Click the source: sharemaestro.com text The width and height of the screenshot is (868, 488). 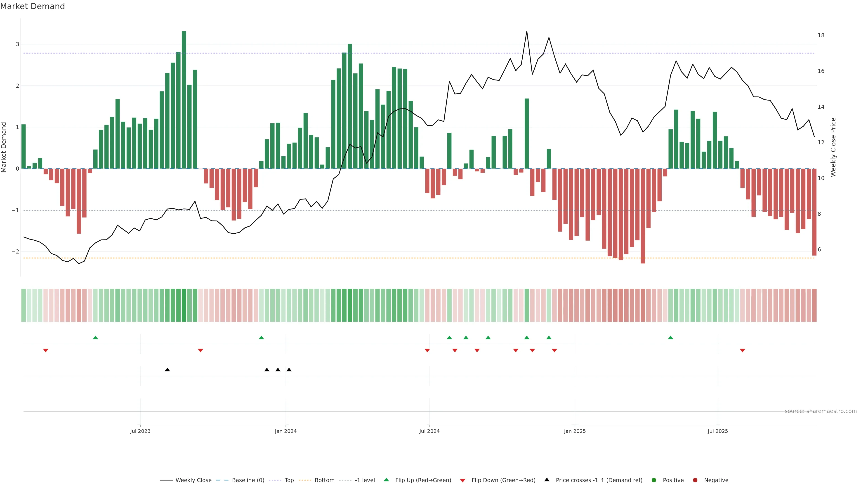pos(821,411)
